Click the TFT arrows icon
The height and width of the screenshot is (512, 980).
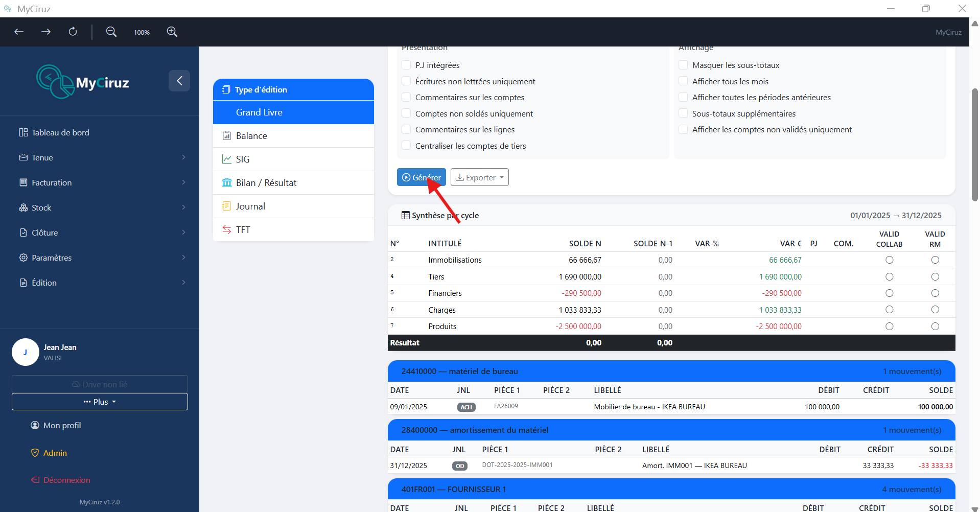227,229
